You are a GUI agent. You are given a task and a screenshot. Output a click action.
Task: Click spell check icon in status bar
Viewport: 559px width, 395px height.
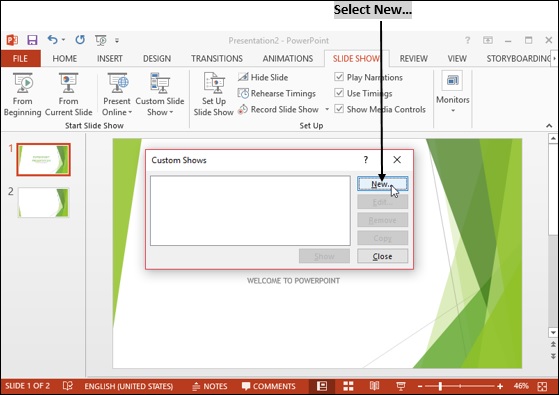[x=67, y=386]
